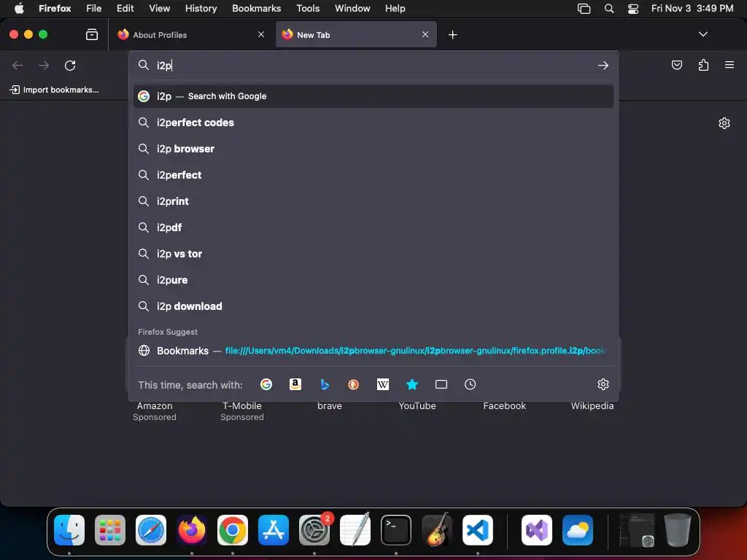Screen dimensions: 747x560
Task: Choose the 'i2p vs tor' suggestion
Action: (x=373, y=253)
